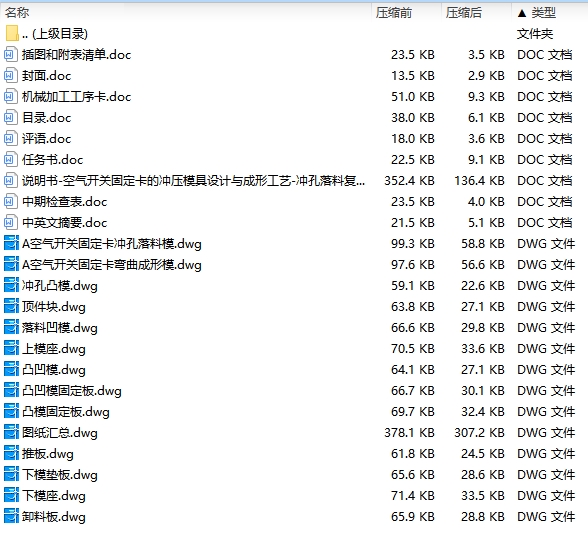Select the file name 推板.dwg
588x560 pixels.
(x=48, y=454)
